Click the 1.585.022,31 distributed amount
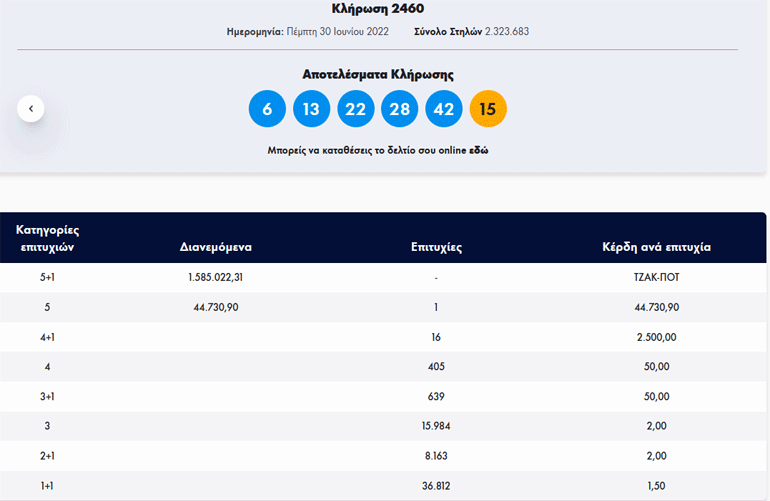The width and height of the screenshot is (770, 501). point(216,277)
